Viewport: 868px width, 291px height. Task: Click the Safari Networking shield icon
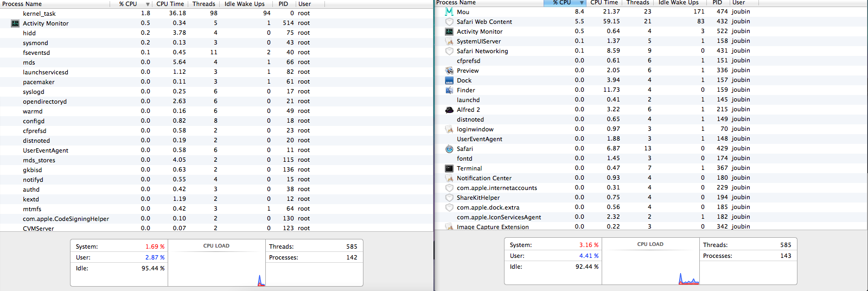click(449, 51)
